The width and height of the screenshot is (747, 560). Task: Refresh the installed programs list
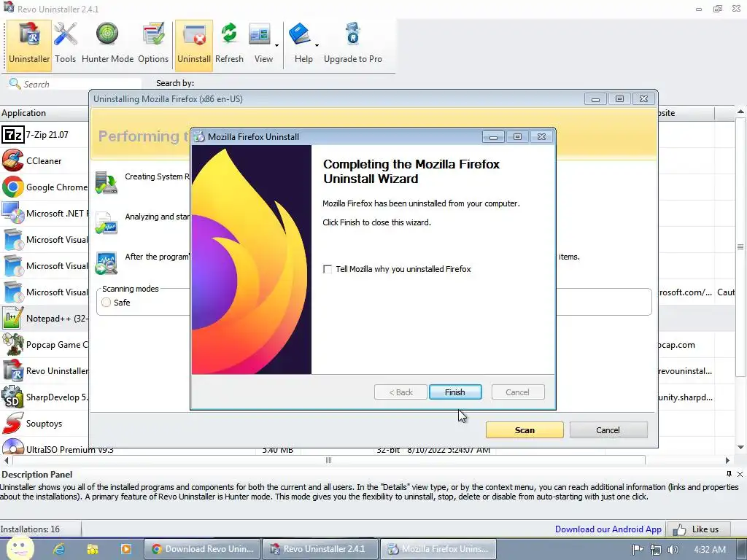click(x=229, y=44)
